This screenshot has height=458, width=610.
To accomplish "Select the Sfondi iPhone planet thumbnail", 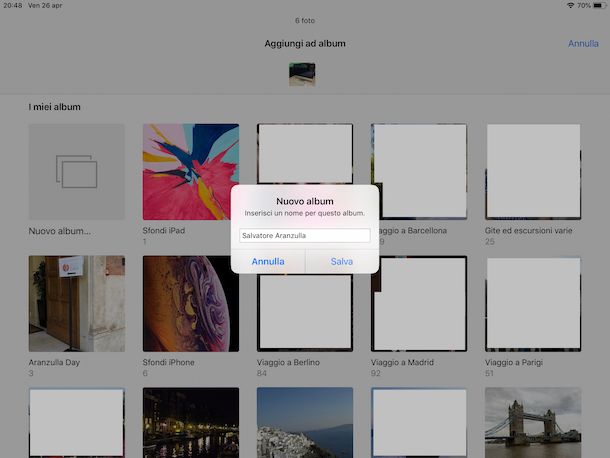I will [x=191, y=304].
